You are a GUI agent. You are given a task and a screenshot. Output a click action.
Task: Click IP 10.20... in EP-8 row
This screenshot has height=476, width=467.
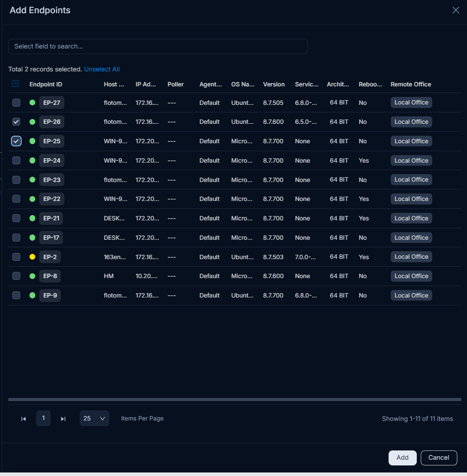(x=147, y=276)
